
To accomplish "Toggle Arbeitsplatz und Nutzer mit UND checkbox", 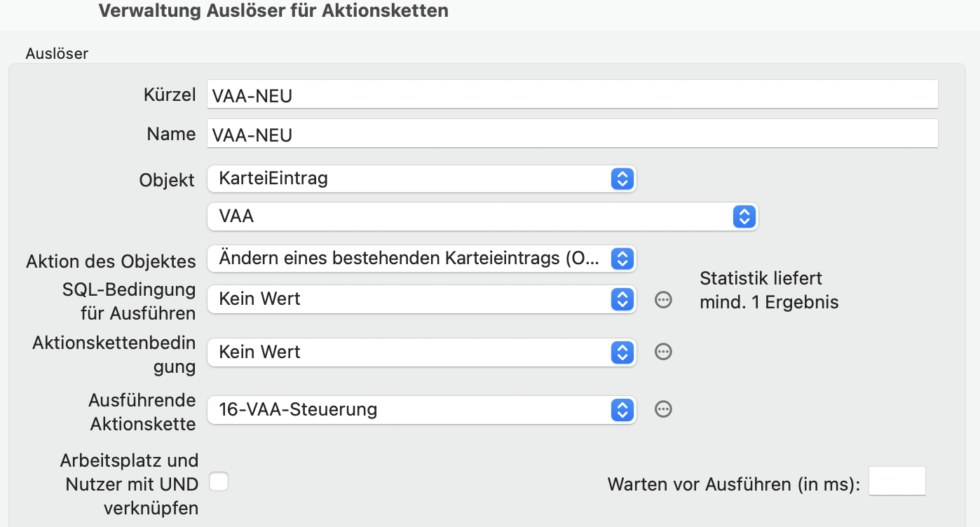I will (x=219, y=482).
